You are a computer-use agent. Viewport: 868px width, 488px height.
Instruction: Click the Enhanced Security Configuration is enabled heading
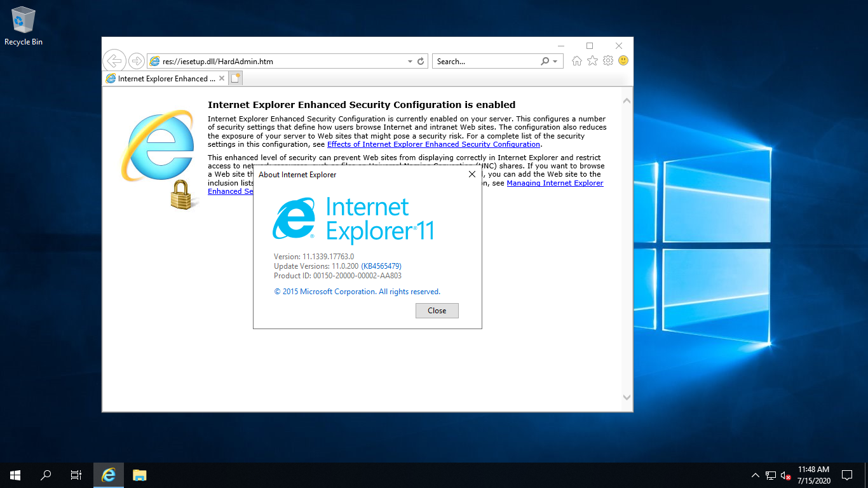click(362, 105)
